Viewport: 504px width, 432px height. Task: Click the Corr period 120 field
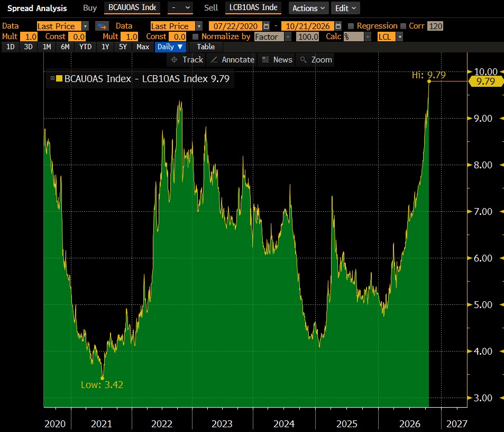[435, 26]
